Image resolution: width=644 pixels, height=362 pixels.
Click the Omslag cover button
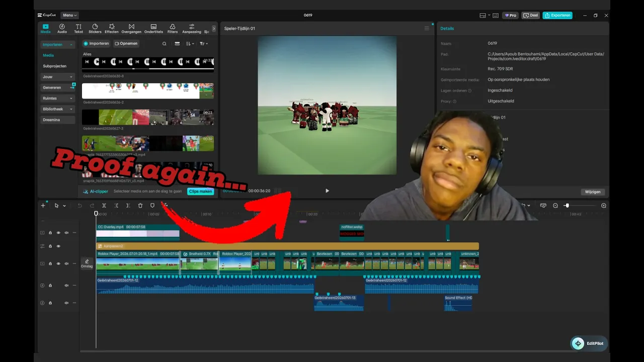click(87, 263)
